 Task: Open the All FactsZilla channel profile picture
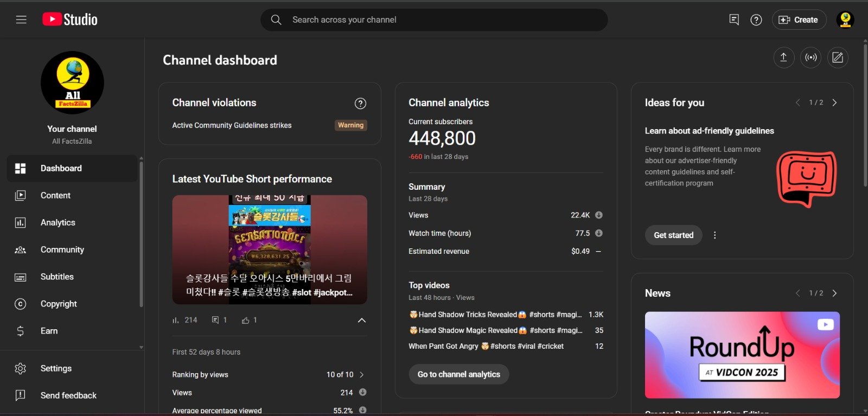pos(72,82)
